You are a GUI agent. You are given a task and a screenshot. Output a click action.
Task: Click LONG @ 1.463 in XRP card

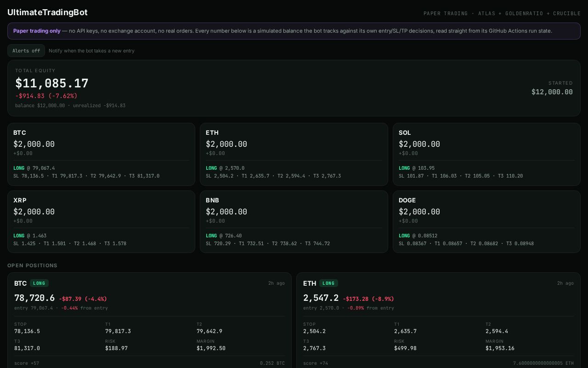[30, 236]
